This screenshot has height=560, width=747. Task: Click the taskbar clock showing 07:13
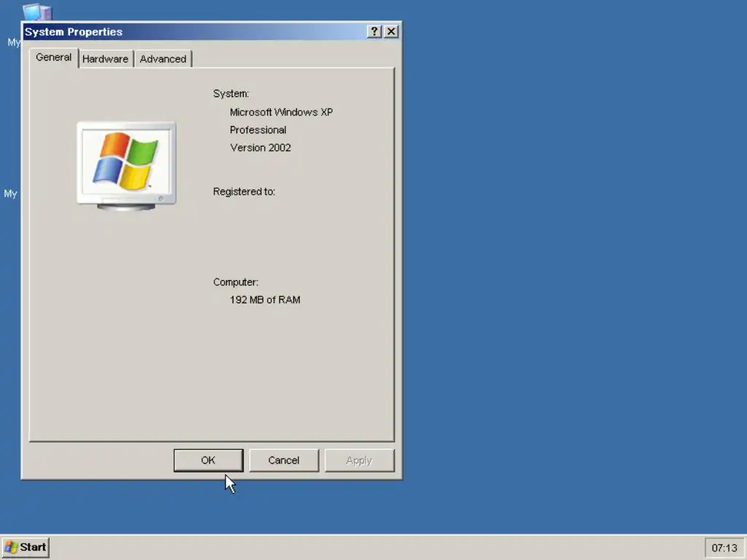[724, 548]
